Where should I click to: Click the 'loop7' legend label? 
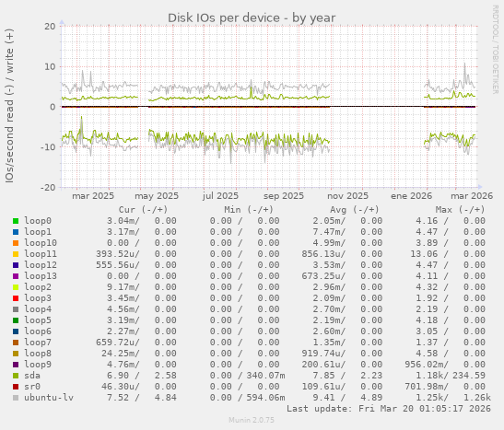click(x=38, y=343)
